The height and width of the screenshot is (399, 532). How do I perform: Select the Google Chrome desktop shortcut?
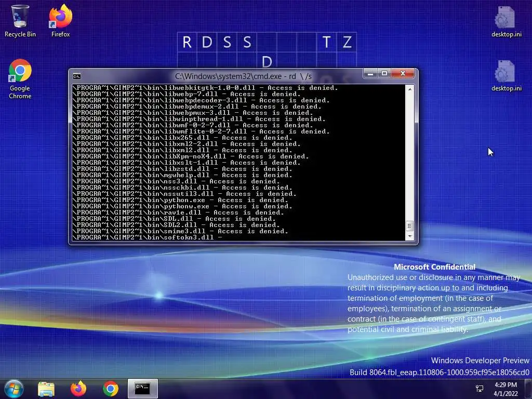coord(20,79)
